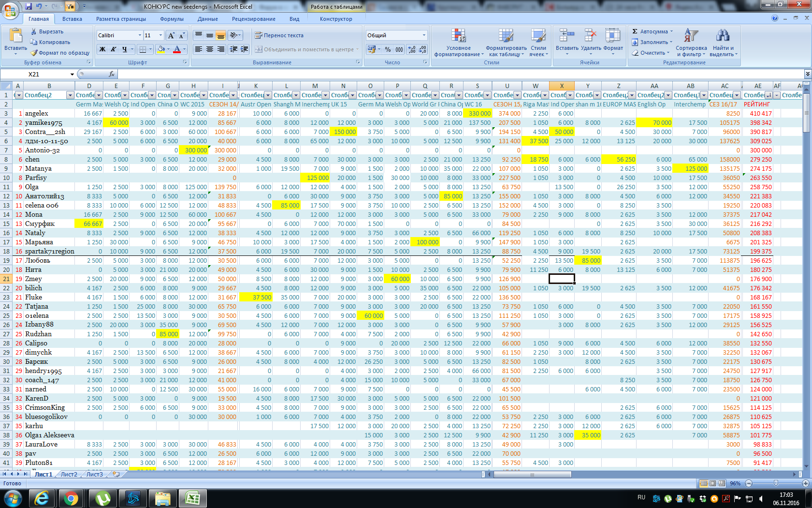Click the Name Box showing X21
812x508 pixels.
pyautogui.click(x=34, y=74)
